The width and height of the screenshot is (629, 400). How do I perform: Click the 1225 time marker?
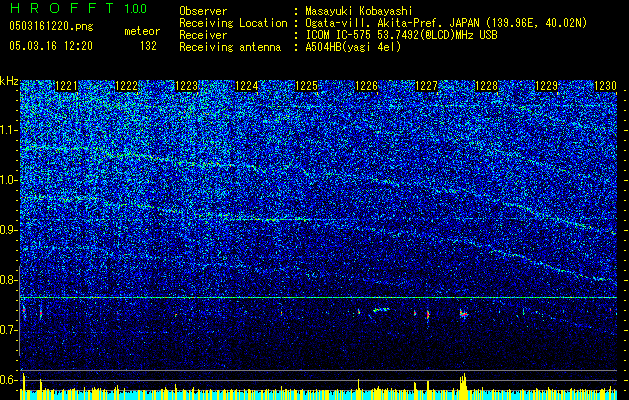click(306, 86)
